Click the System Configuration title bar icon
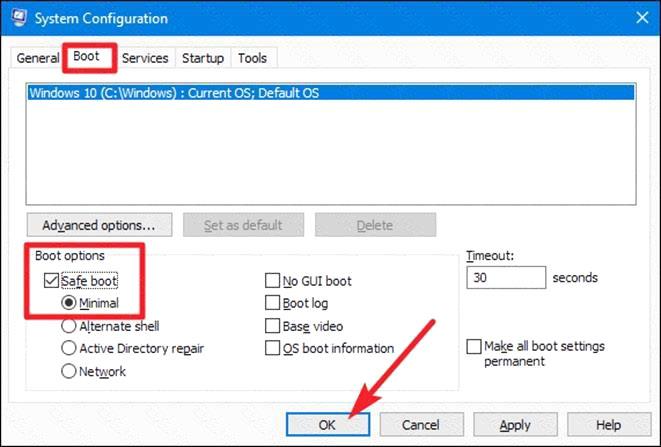This screenshot has width=661, height=447. (x=19, y=17)
